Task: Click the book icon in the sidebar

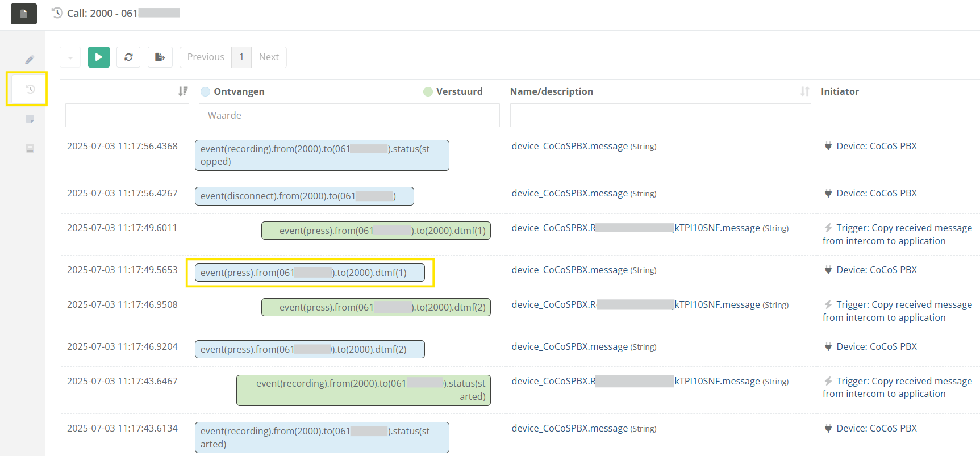Action: point(30,148)
